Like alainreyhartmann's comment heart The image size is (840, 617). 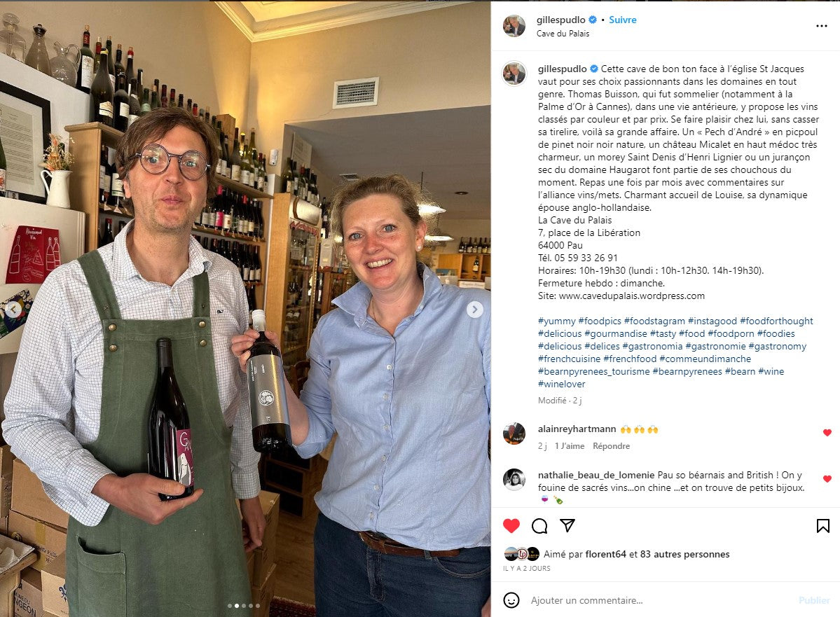(827, 433)
